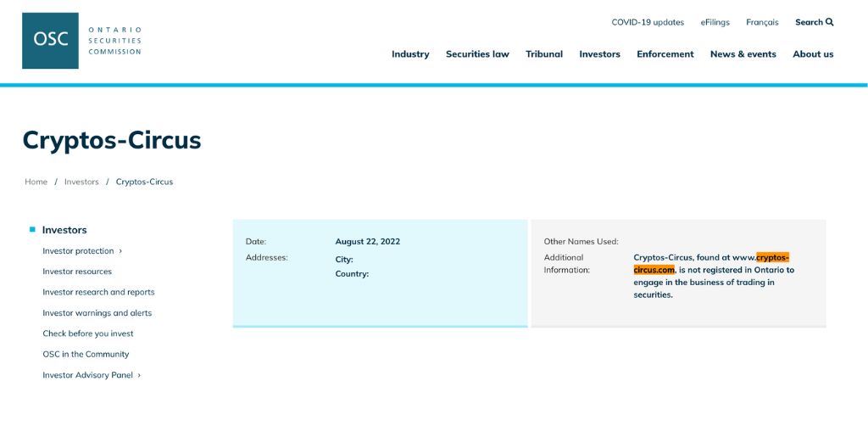Open Investor protection in sidebar
Image resolution: width=868 pixels, height=426 pixels.
78,251
